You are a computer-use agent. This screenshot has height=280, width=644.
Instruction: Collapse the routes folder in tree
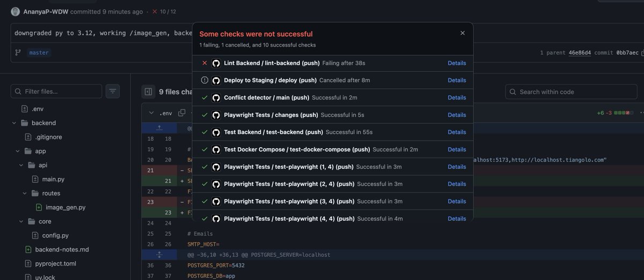pyautogui.click(x=25, y=193)
